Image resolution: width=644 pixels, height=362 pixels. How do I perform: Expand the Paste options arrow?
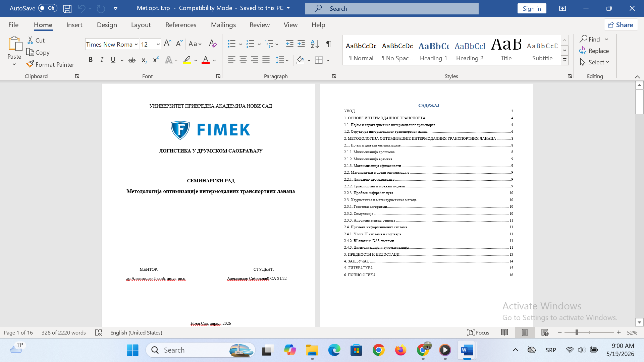click(x=14, y=64)
